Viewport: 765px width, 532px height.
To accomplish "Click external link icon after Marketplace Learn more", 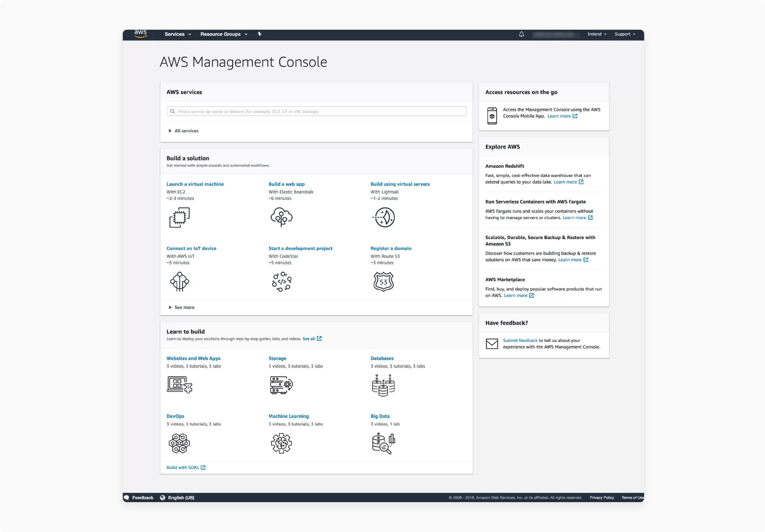I will [532, 295].
